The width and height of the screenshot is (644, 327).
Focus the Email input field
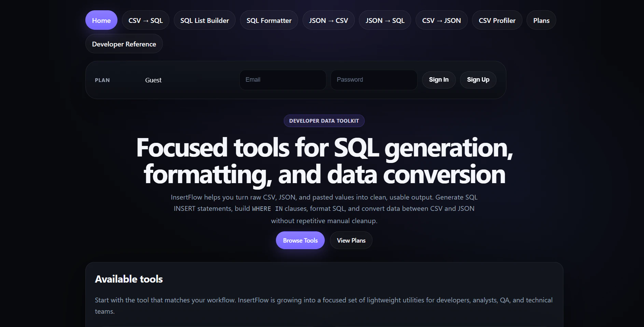point(283,80)
